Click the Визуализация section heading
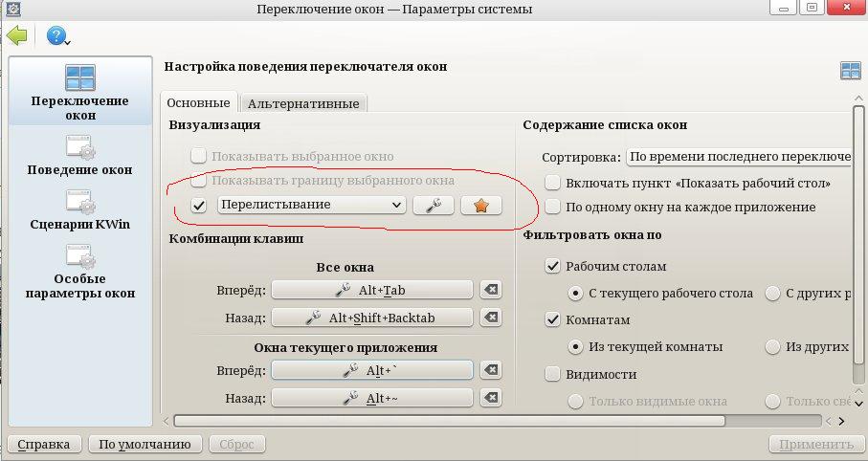Image resolution: width=868 pixels, height=461 pixels. 214,124
